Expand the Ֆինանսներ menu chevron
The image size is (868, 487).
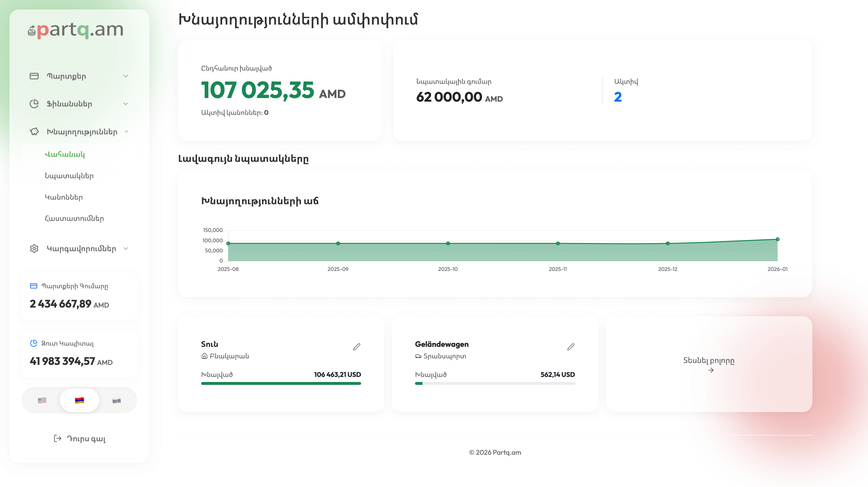(x=126, y=104)
